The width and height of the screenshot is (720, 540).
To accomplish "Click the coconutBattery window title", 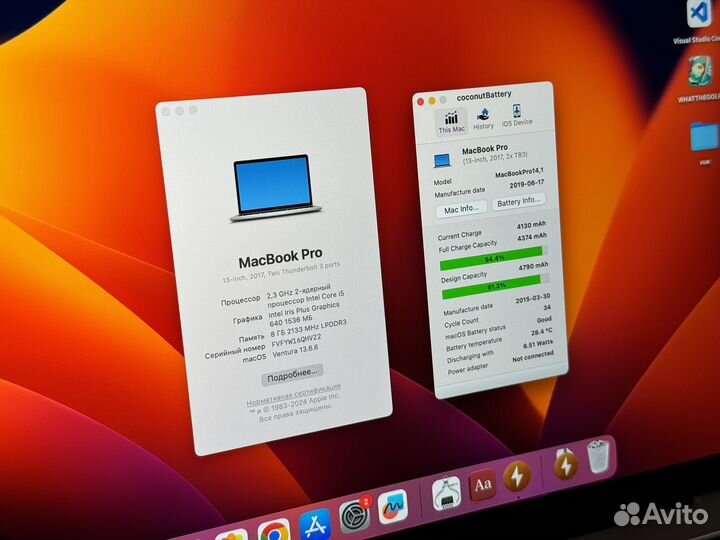I will click(x=484, y=95).
